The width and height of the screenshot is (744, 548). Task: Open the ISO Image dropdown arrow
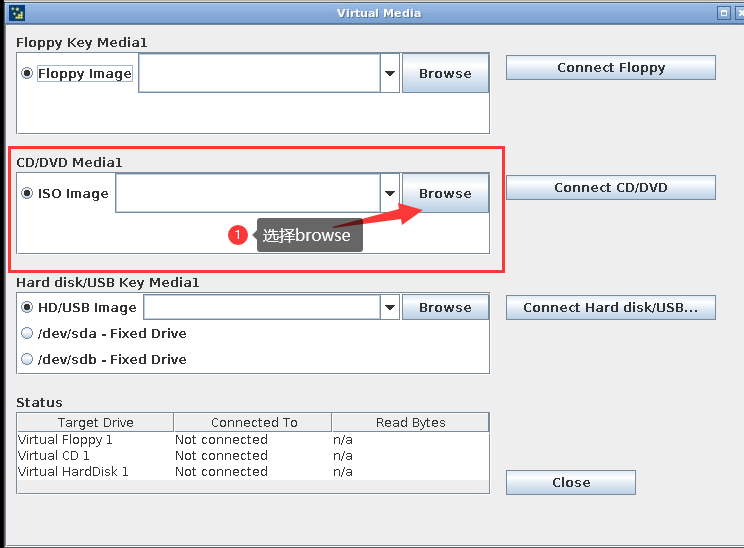(x=390, y=193)
